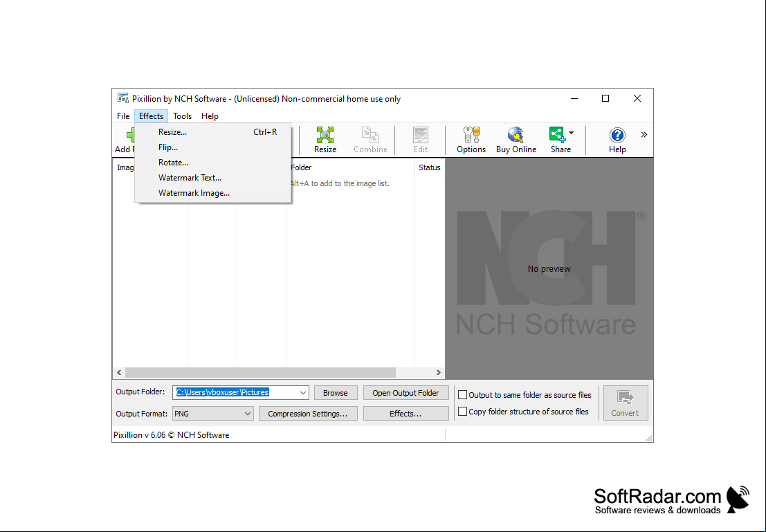Open the Share dropdown arrow

point(571,133)
